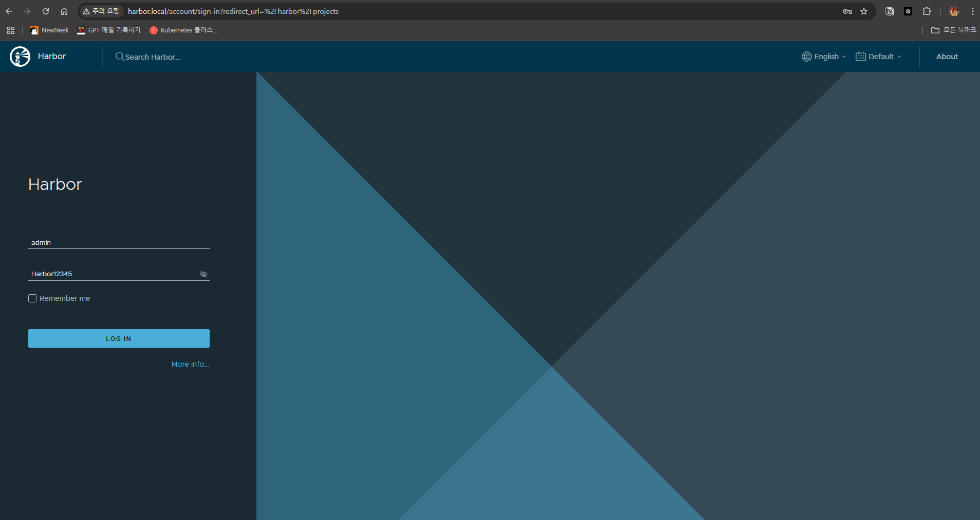Open the saved password key icon

click(847, 11)
